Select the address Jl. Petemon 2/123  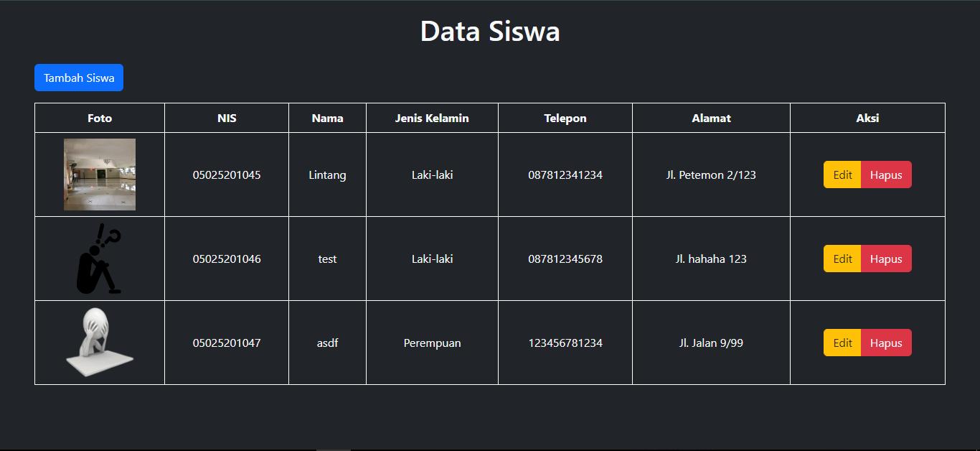710,175
